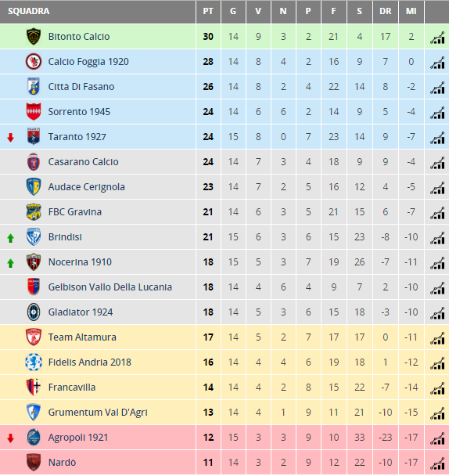This screenshot has width=449, height=476.
Task: Click the MI column header
Action: pos(411,12)
